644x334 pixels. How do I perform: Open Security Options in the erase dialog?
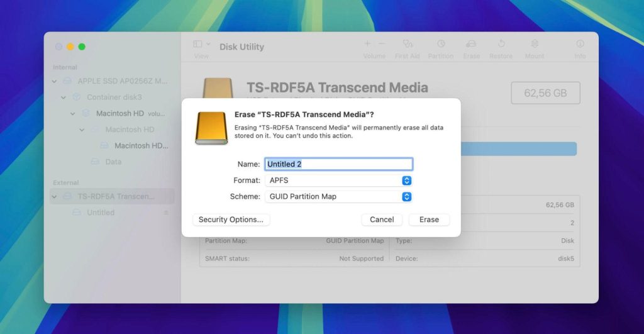(231, 220)
